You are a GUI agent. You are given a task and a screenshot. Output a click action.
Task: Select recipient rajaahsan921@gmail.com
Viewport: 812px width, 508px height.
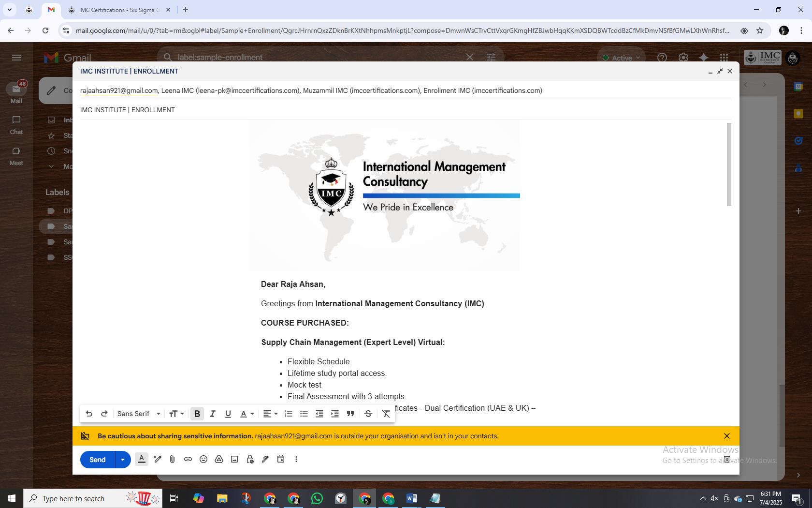[x=119, y=90]
